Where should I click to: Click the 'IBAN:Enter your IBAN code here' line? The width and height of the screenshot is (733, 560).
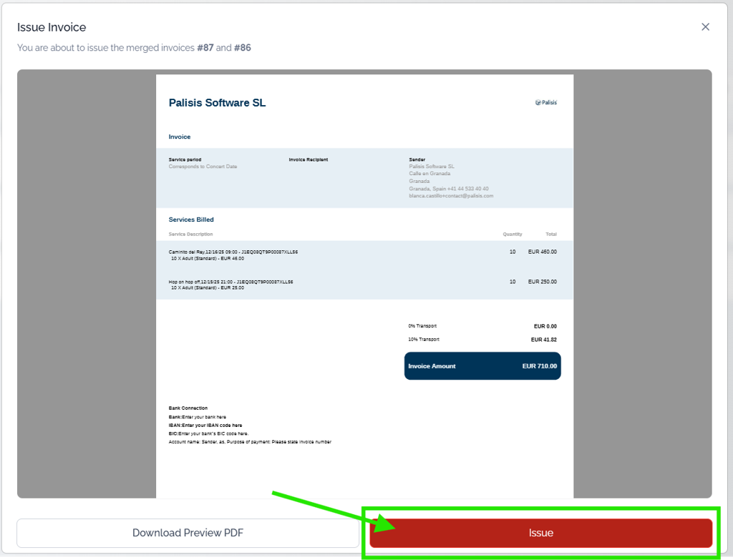(205, 426)
